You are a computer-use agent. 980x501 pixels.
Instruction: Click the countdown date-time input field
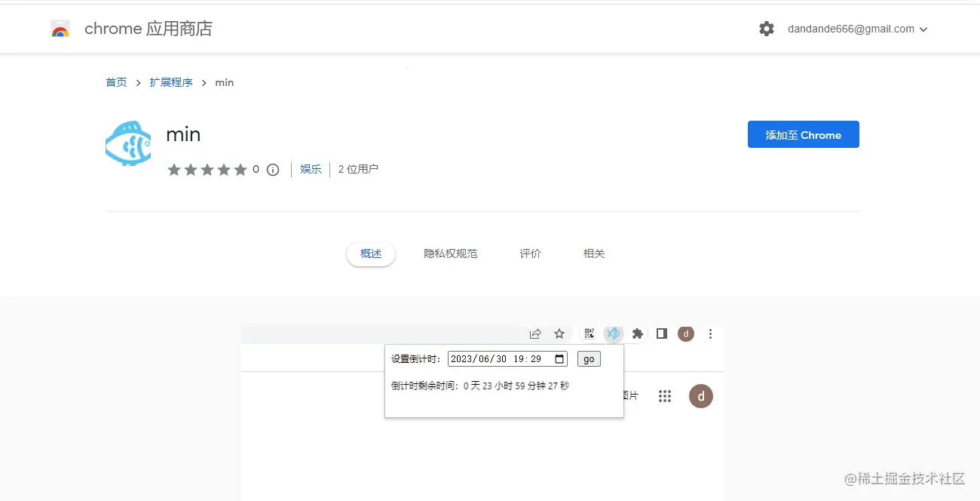[x=507, y=359]
